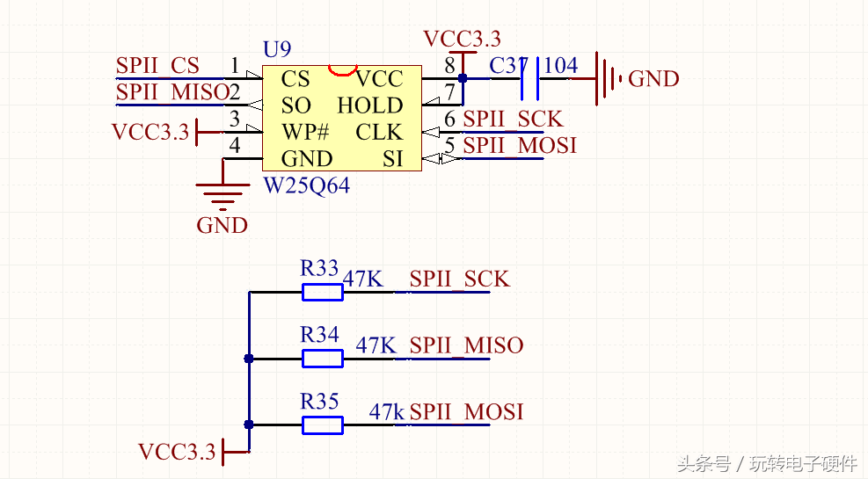The image size is (868, 479).
Task: Select the SPII_MISO net label beside pin 2
Action: (172, 91)
